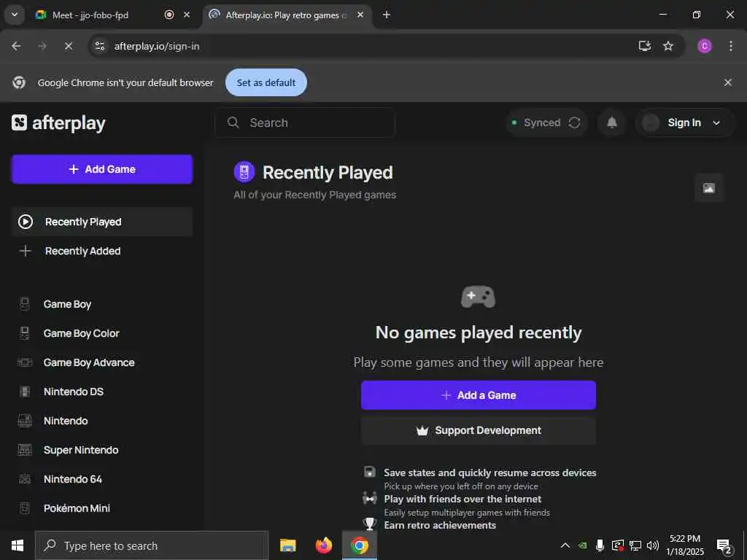Viewport: 747px width, 560px height.
Task: Click the Game Boy Color console icon
Action: click(x=25, y=333)
